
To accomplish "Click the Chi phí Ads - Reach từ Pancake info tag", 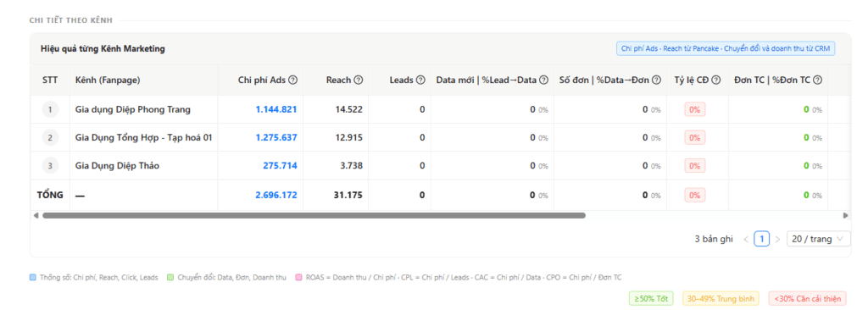I will pyautogui.click(x=726, y=49).
